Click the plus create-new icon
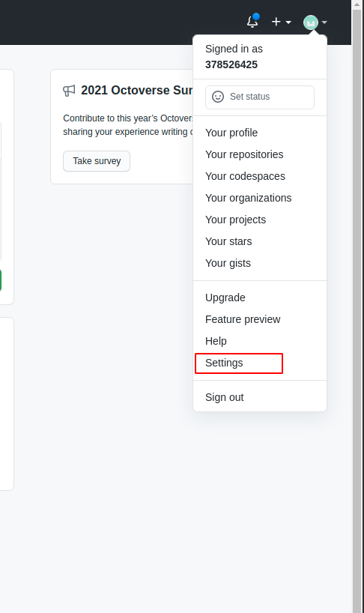 click(276, 22)
